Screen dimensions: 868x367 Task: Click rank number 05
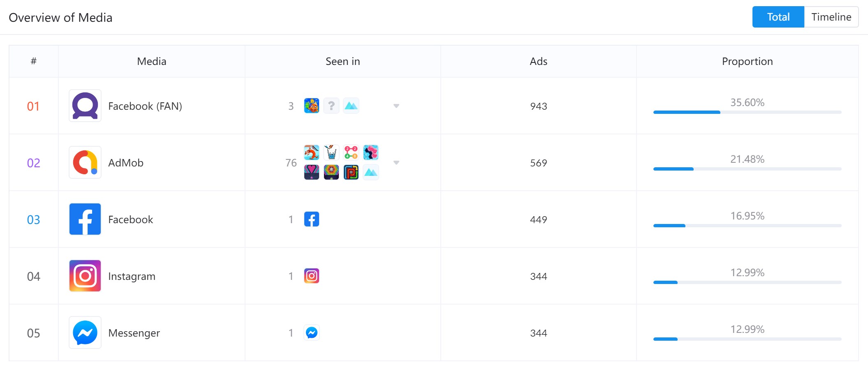[33, 333]
